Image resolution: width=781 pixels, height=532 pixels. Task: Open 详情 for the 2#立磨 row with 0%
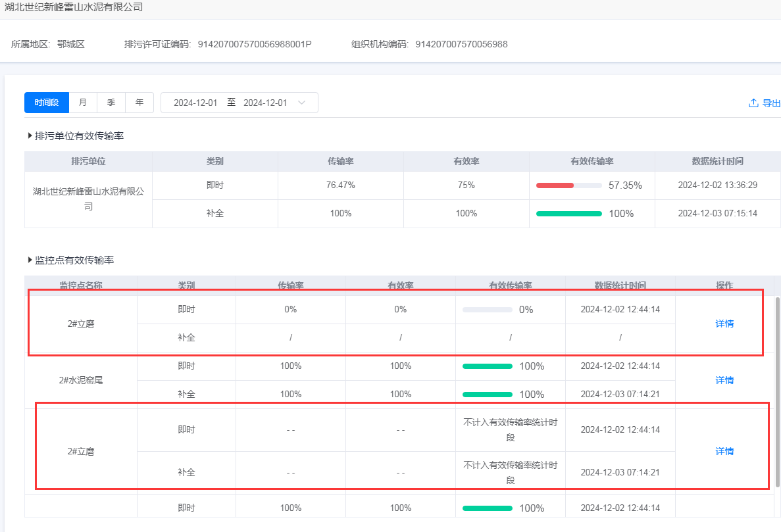(724, 324)
